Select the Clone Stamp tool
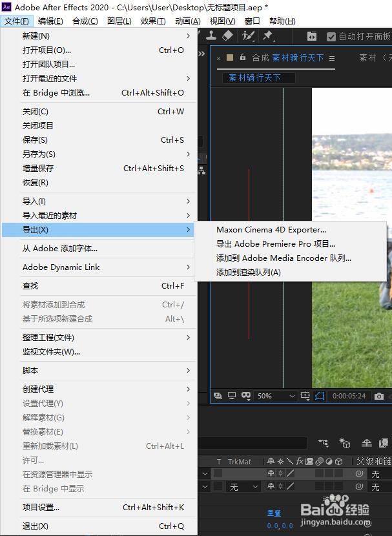 click(x=211, y=36)
